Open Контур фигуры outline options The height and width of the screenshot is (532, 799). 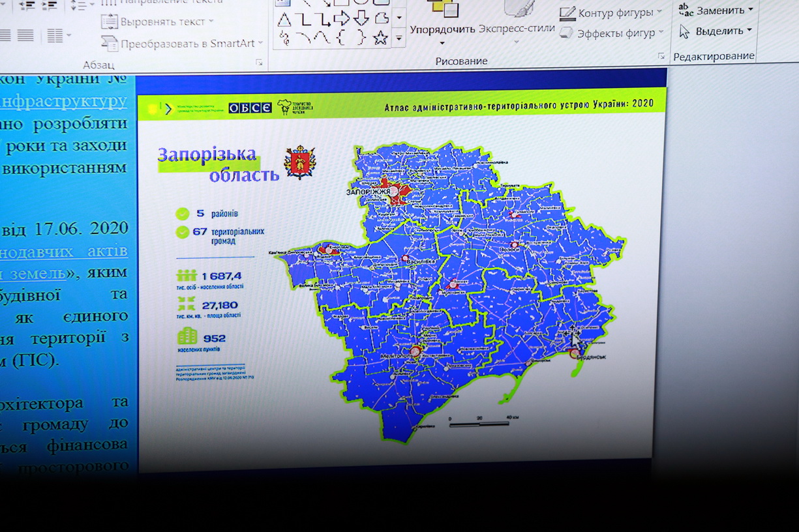[611, 12]
